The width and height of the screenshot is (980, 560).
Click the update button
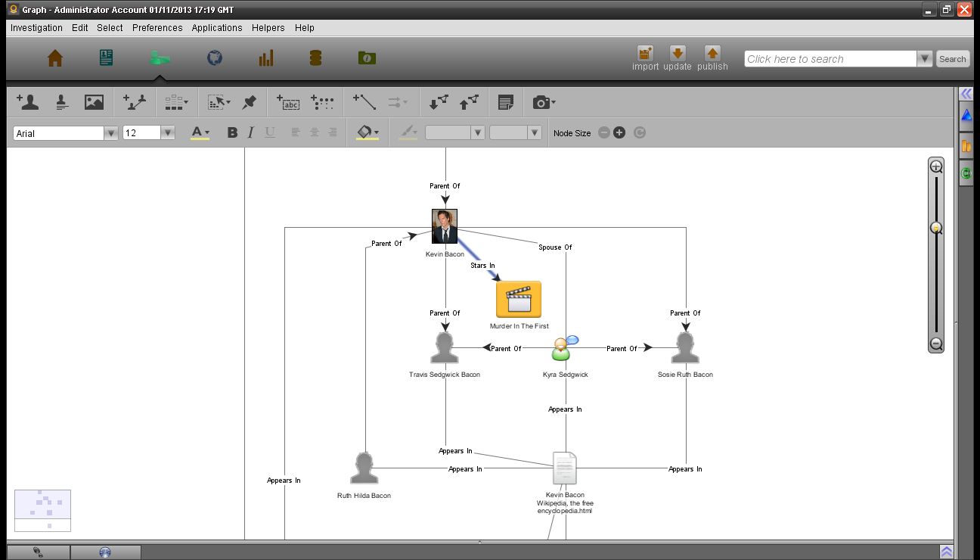pyautogui.click(x=678, y=58)
